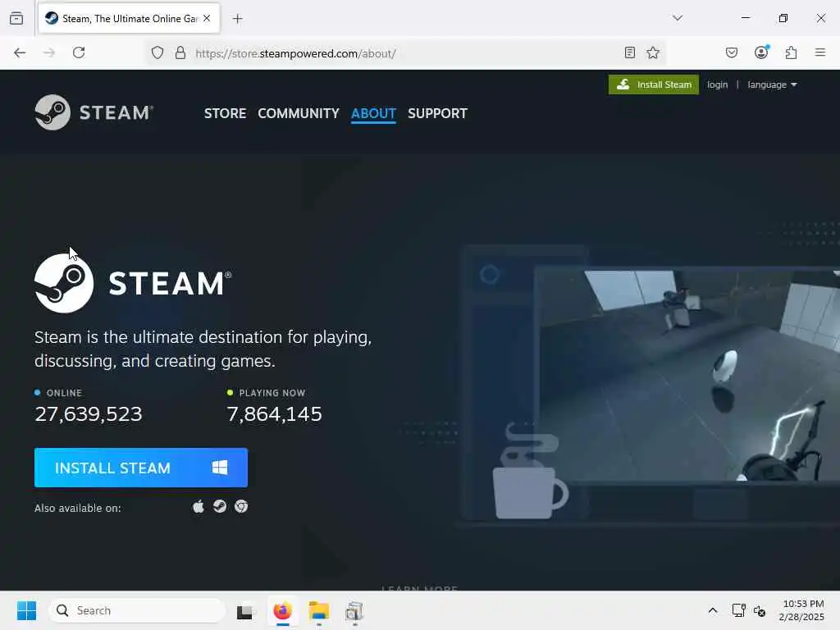This screenshot has width=840, height=630.
Task: Click the taskbar Search box
Action: tap(137, 610)
